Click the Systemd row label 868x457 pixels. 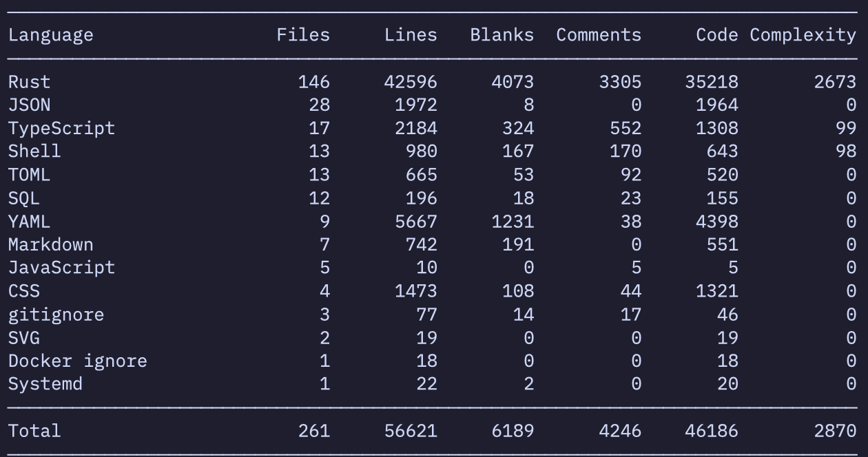pyautogui.click(x=45, y=384)
